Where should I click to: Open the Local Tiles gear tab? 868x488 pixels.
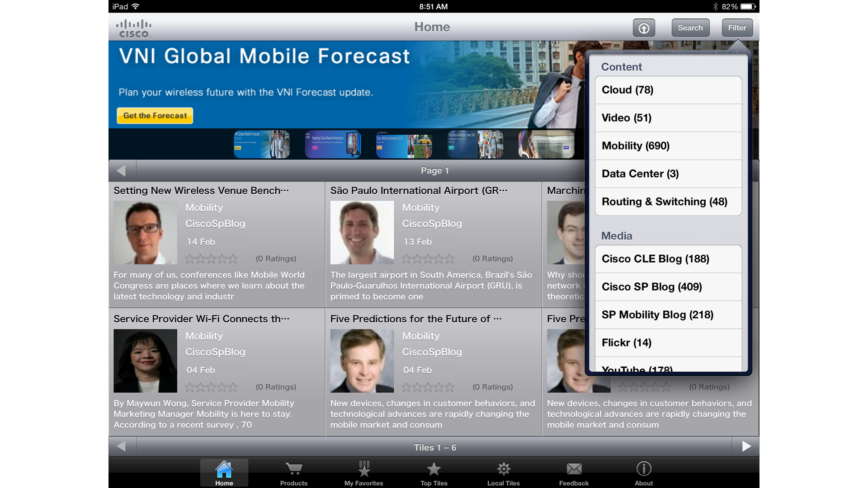pos(504,473)
